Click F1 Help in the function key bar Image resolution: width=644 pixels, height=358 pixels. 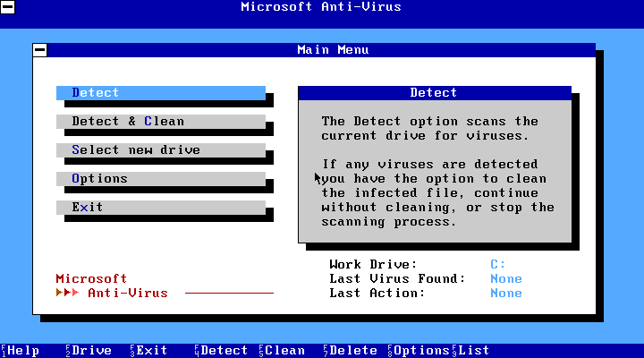click(21, 351)
